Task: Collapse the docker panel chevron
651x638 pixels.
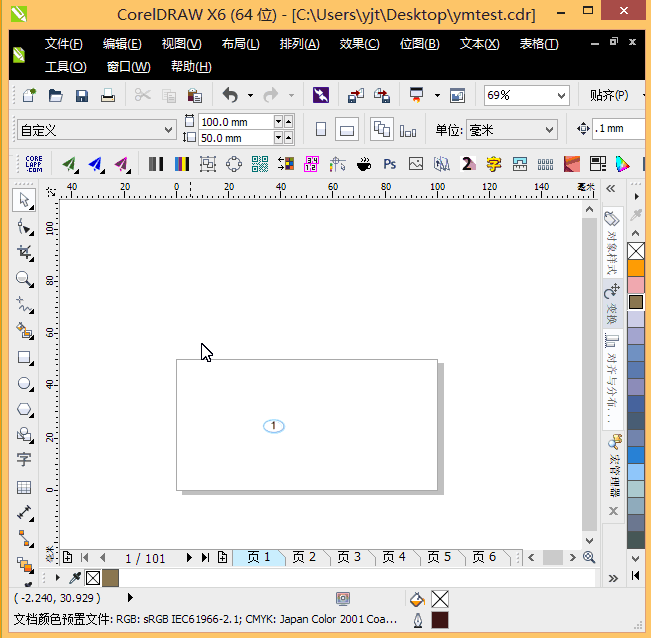Action: 610,189
